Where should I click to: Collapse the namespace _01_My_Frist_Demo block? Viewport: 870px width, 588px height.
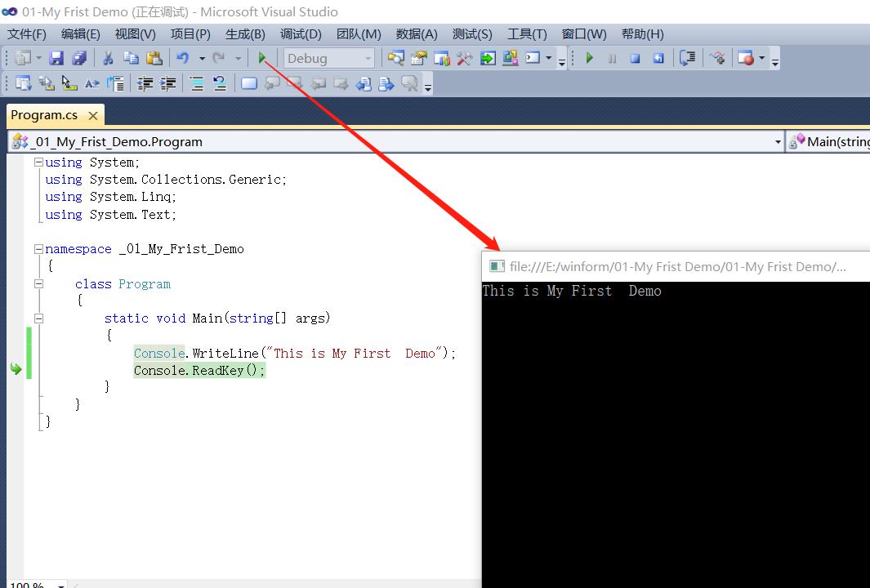tap(38, 249)
